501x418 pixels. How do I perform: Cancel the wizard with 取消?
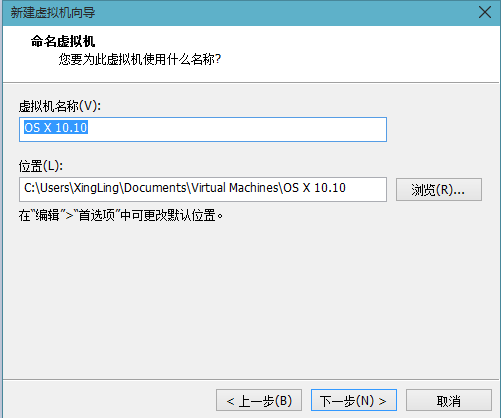coord(449,400)
